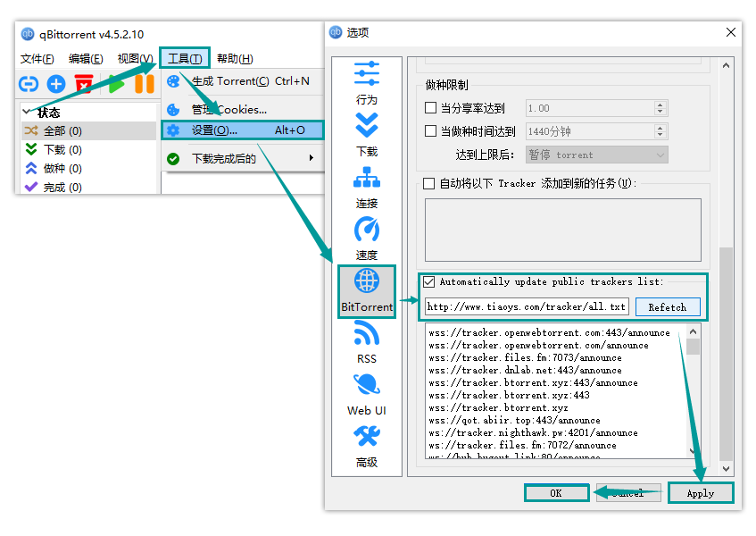Click the blue plus add torrent file icon
The height and width of the screenshot is (536, 756).
coord(56,84)
